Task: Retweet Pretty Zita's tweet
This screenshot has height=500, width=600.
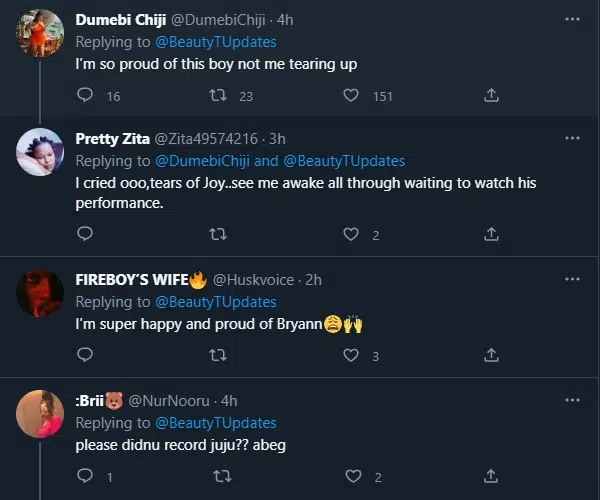Action: [217, 234]
